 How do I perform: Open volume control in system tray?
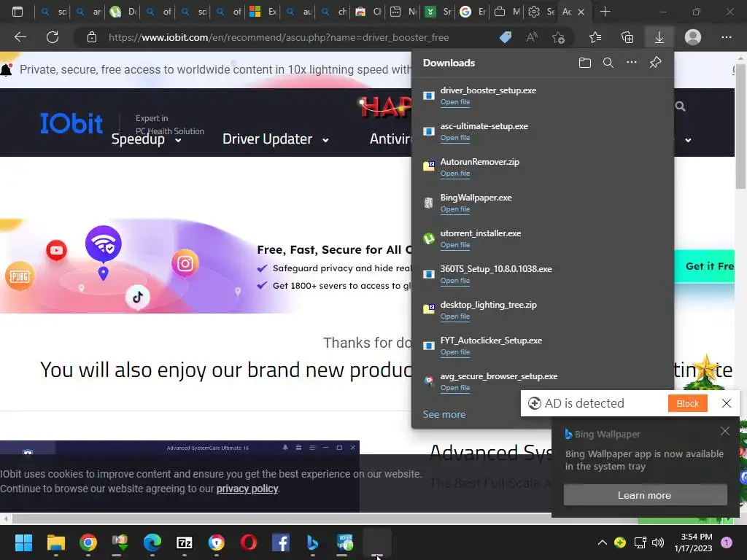click(x=657, y=542)
